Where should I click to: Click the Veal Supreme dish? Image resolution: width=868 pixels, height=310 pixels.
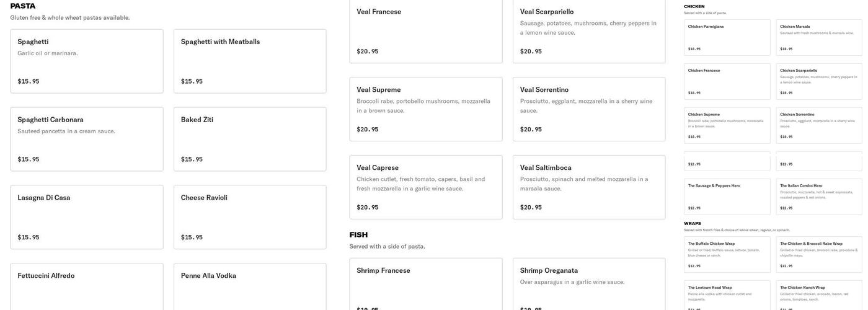tap(426, 109)
